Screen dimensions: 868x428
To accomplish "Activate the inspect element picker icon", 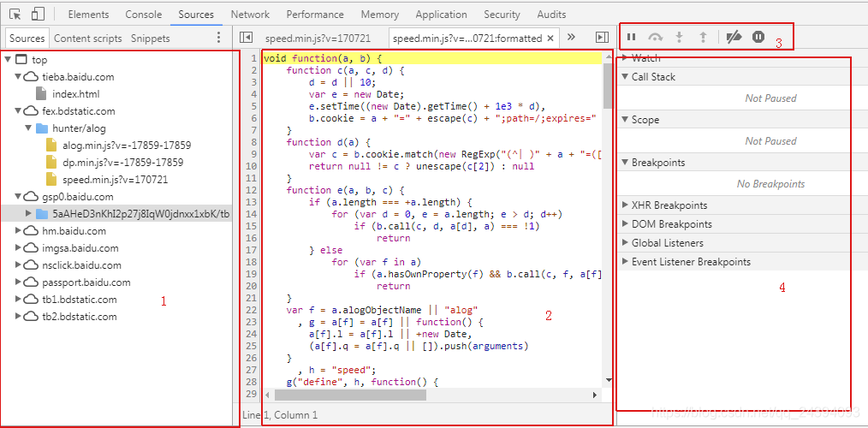I will tap(15, 15).
